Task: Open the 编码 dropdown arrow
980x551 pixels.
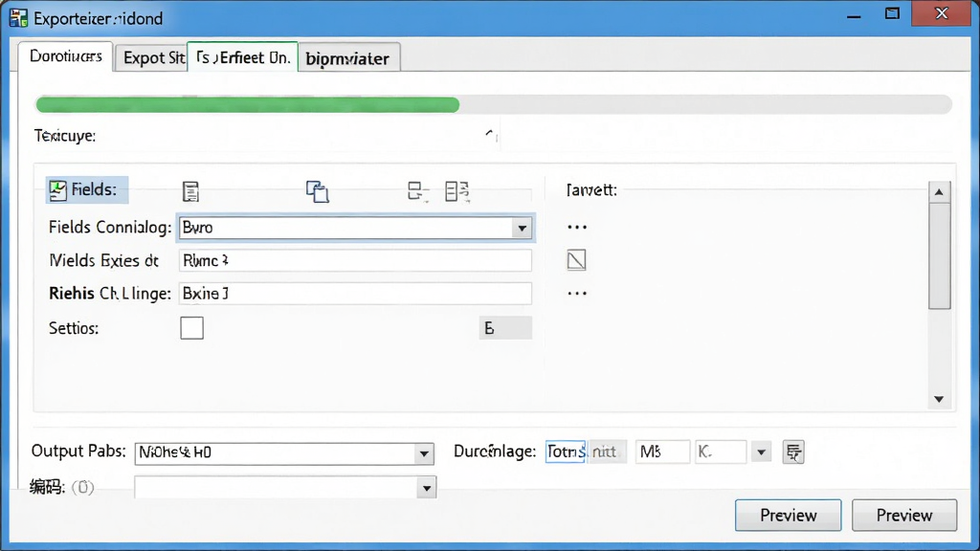Action: (x=426, y=488)
